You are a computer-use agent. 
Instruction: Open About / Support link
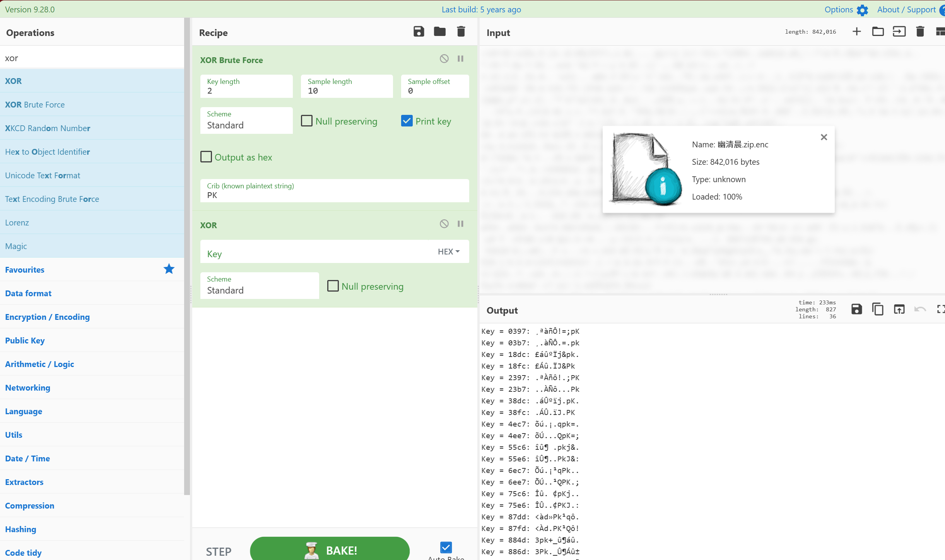click(x=906, y=10)
